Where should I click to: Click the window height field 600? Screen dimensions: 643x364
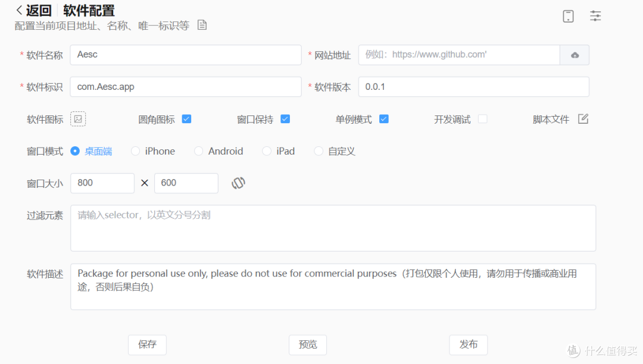pyautogui.click(x=186, y=183)
